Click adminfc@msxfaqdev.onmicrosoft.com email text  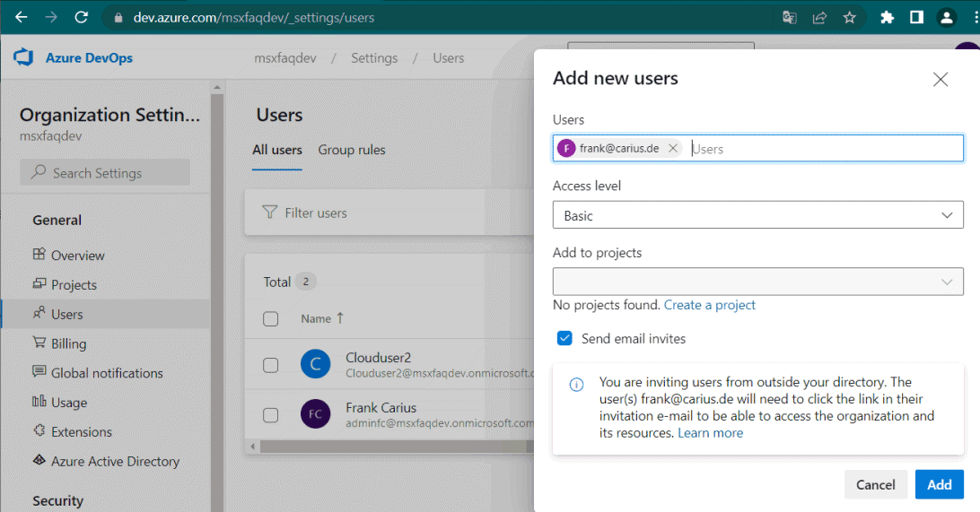(x=440, y=422)
